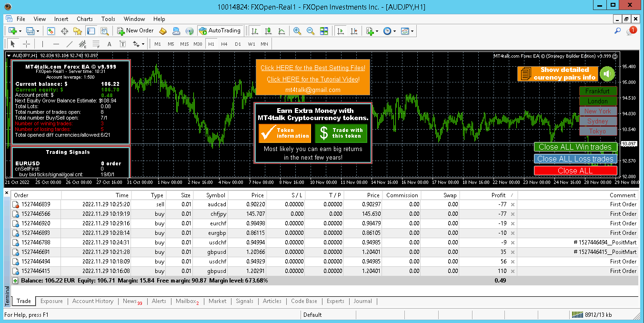Image resolution: width=644 pixels, height=323 pixels.
Task: Show the Data Window crosshair-circle icon
Action: (64, 31)
